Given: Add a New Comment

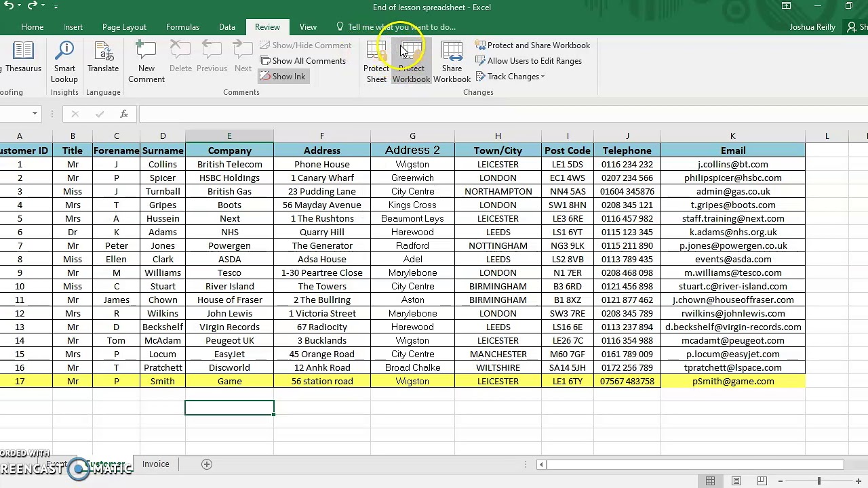Looking at the screenshot, I should 146,62.
